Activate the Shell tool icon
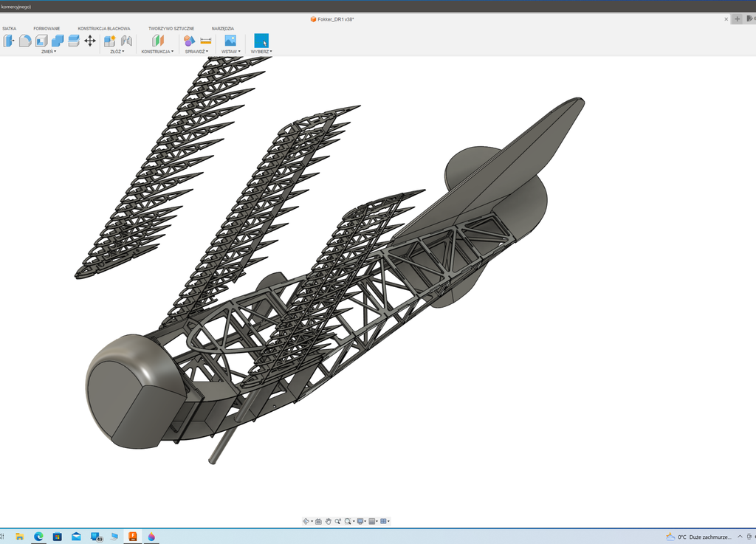This screenshot has width=756, height=544. [41, 41]
